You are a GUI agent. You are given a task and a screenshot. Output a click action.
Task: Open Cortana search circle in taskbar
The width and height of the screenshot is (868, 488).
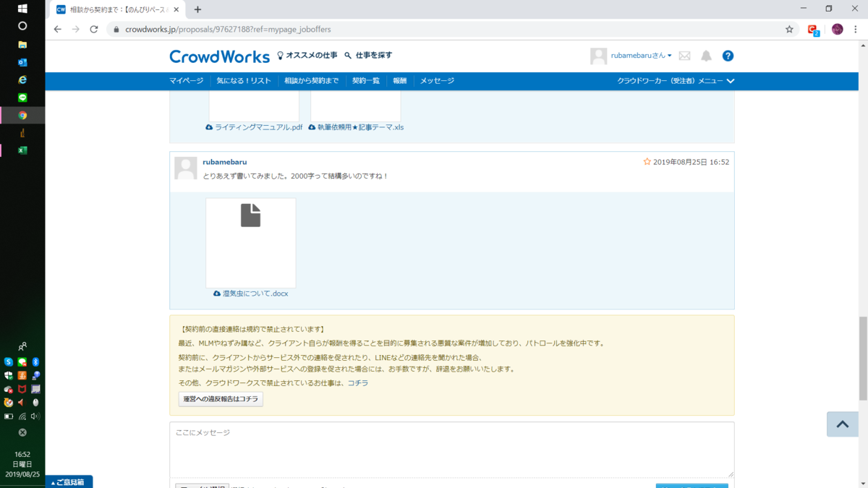pyautogui.click(x=22, y=26)
